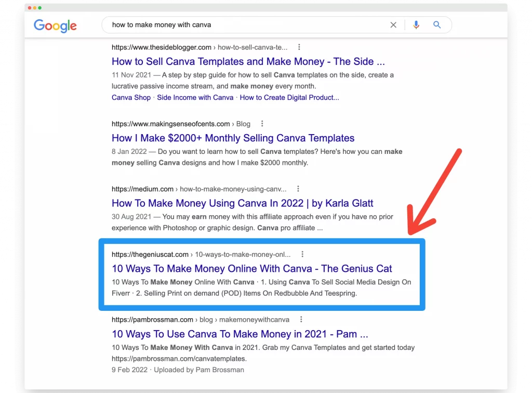The width and height of the screenshot is (532, 393).
Task: Click '9 Feb 2022 · Uploaded by Pam Brossman' text
Action: 178,370
